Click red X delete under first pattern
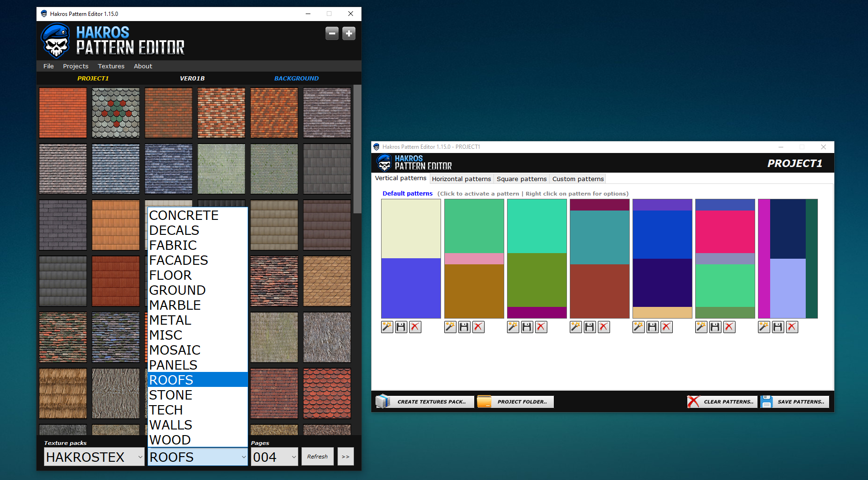This screenshot has height=480, width=868. 415,327
